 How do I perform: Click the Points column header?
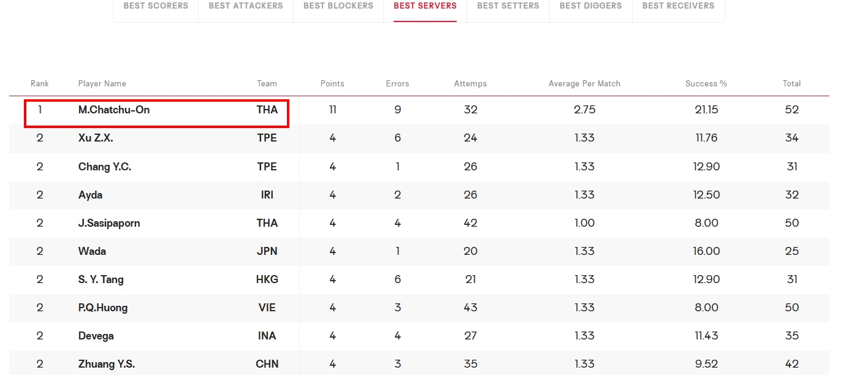[332, 83]
